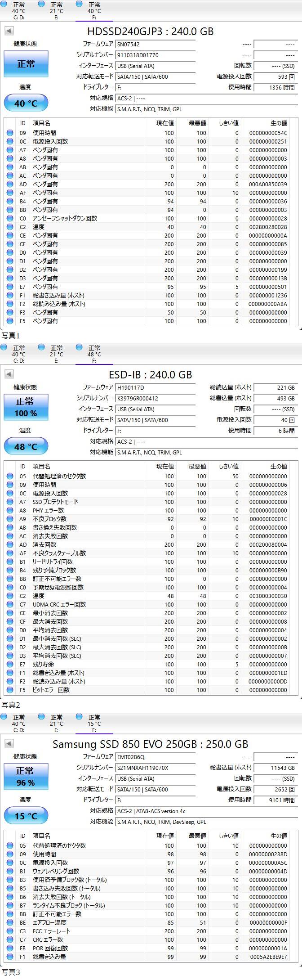
Task: Click the status orb of リードリトライ回数 row
Action: point(10,562)
